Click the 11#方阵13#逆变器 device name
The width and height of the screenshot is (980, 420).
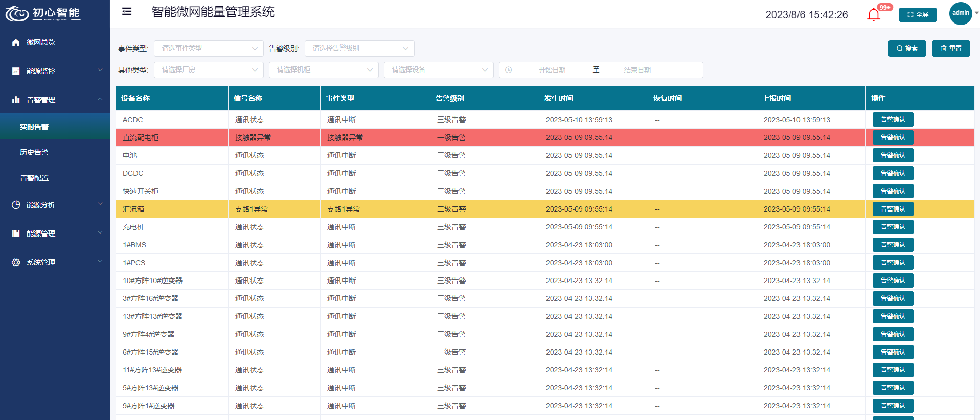pyautogui.click(x=152, y=370)
